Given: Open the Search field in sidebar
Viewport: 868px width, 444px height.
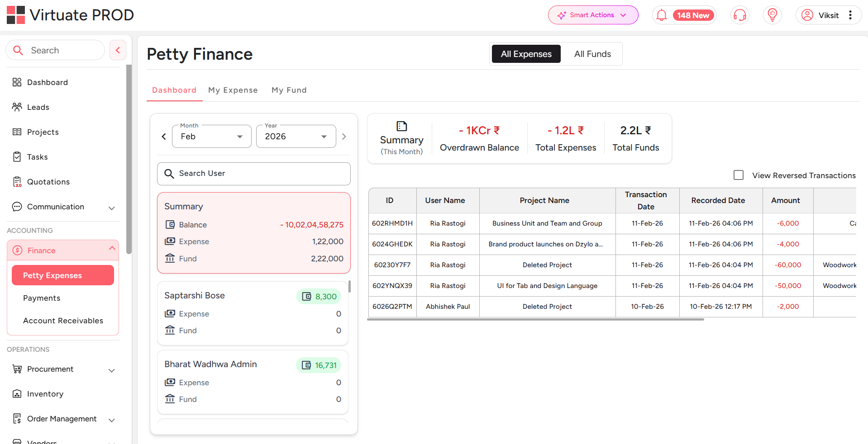Looking at the screenshot, I should coord(55,50).
